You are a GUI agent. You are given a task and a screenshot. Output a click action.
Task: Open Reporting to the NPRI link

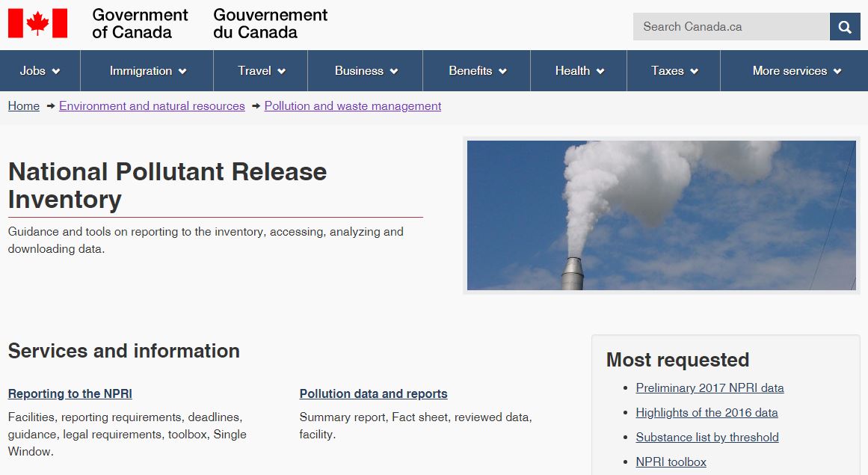70,394
